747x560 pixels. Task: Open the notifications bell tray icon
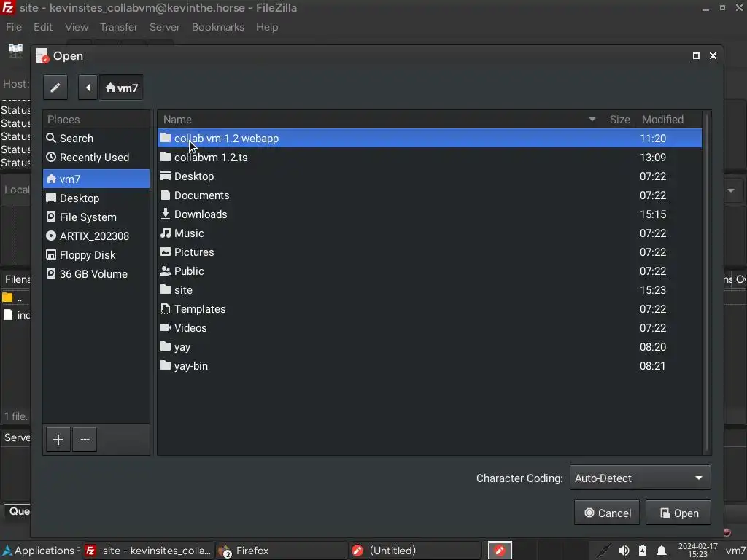[x=661, y=551]
